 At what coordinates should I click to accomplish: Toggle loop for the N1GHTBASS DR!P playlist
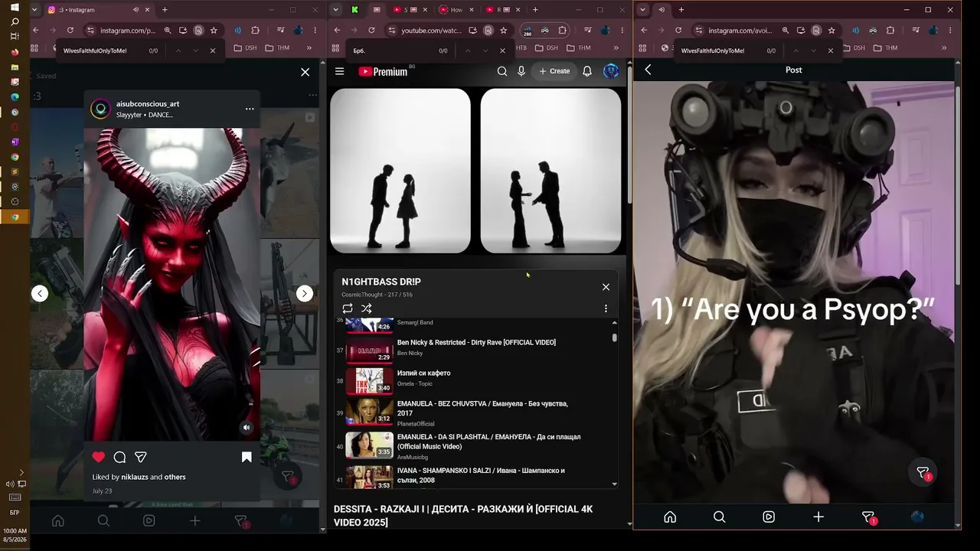coord(348,308)
